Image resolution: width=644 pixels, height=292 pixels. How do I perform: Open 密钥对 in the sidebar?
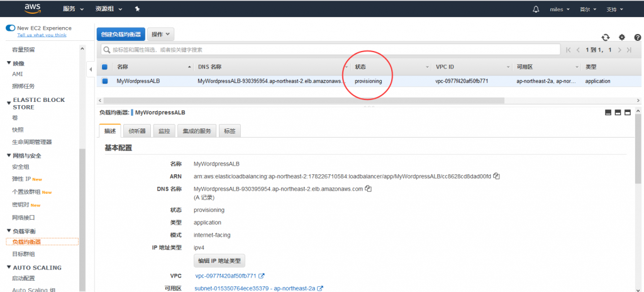(21, 205)
